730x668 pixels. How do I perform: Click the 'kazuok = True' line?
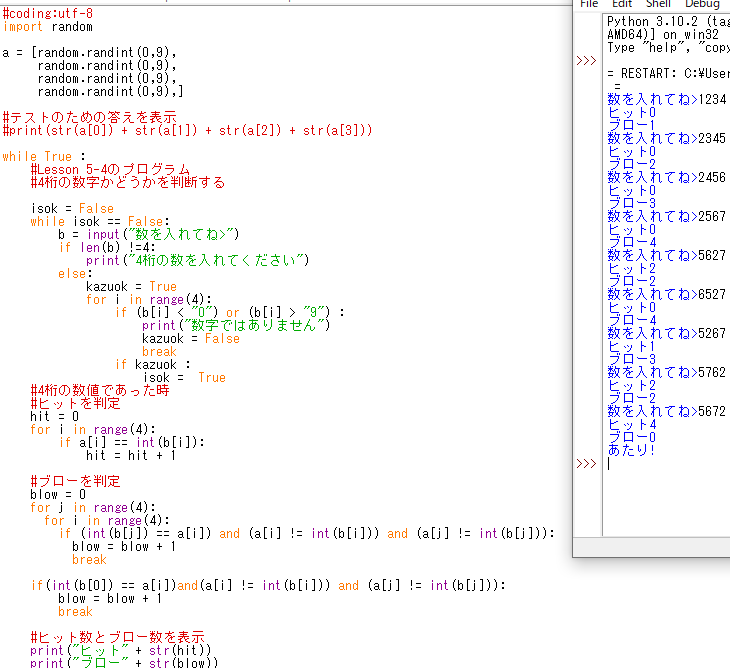pyautogui.click(x=132, y=286)
